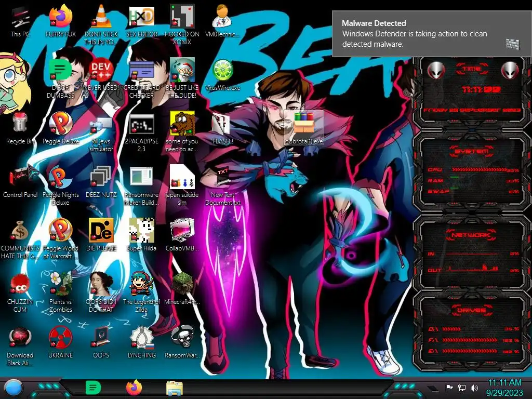The height and width of the screenshot is (399, 532).
Task: Click the F:\ drive usage bar
Action: 470,340
